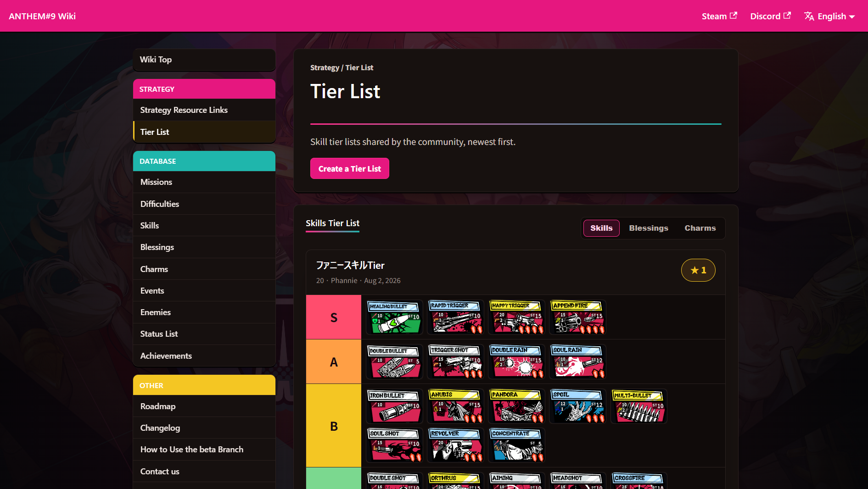Open Skills in the Database sidebar
This screenshot has height=489, width=868.
coord(204,226)
